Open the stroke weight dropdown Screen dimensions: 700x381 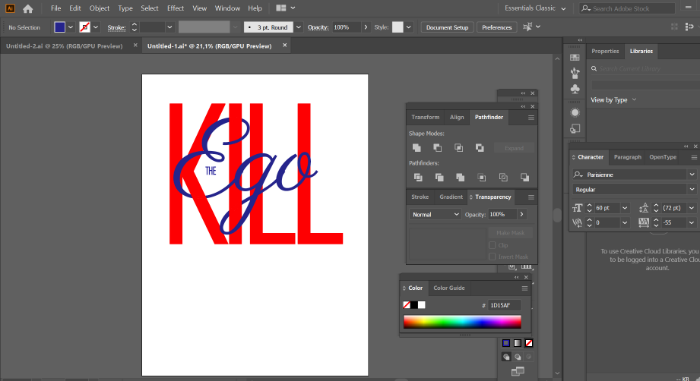[x=170, y=27]
